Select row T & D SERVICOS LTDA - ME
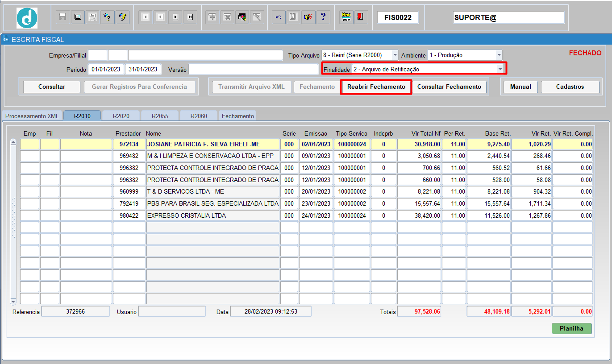The width and height of the screenshot is (612, 364). pos(306,192)
